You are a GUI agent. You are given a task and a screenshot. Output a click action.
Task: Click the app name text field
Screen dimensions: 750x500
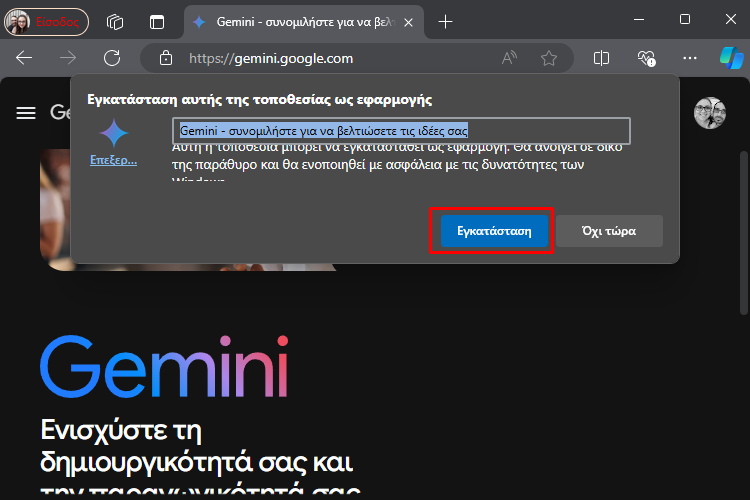(401, 131)
